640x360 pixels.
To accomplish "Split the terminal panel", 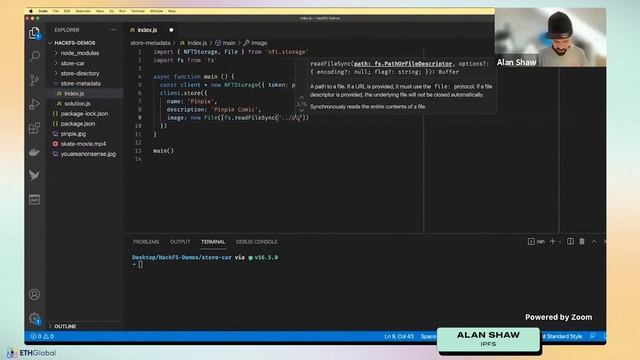I will click(x=571, y=242).
